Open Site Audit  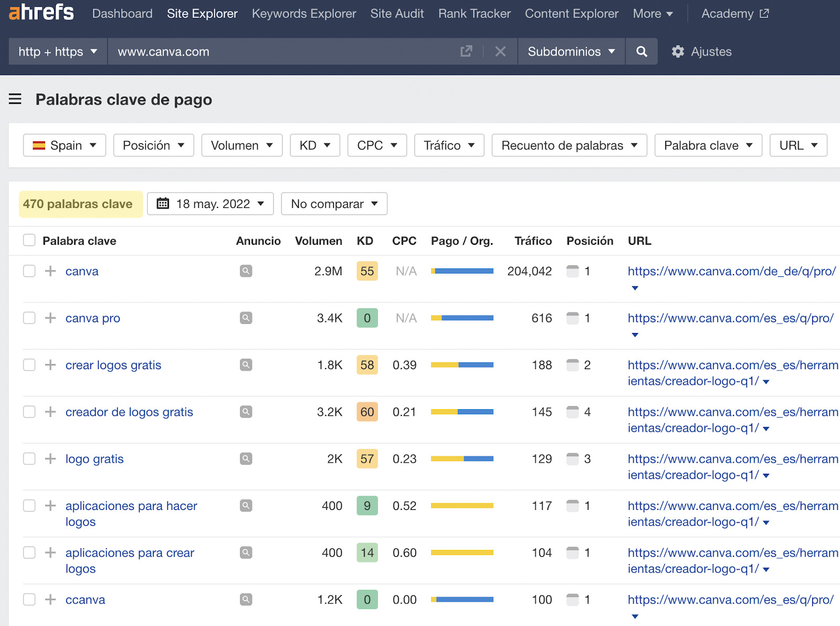click(x=397, y=14)
